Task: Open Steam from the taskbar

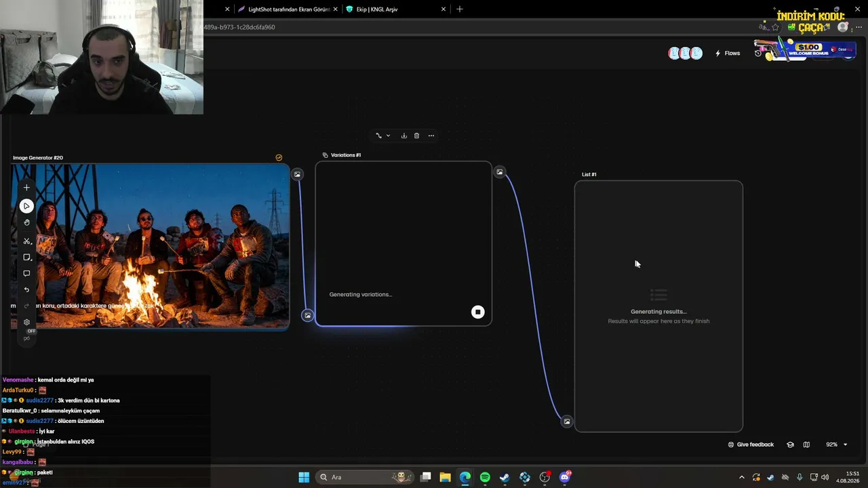Action: [505, 477]
